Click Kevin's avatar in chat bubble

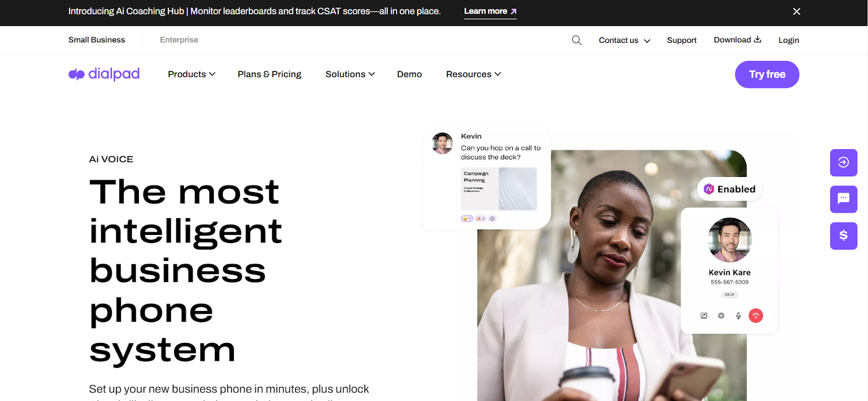[442, 143]
